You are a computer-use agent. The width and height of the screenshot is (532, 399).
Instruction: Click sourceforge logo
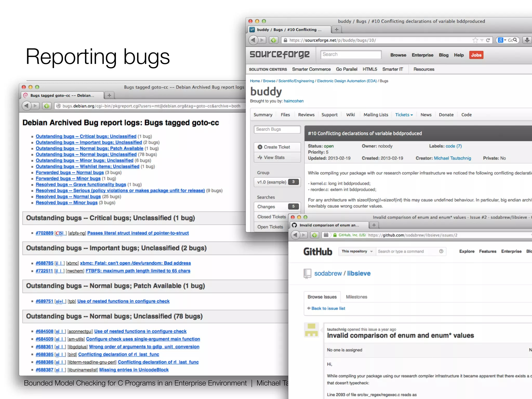pyautogui.click(x=280, y=54)
